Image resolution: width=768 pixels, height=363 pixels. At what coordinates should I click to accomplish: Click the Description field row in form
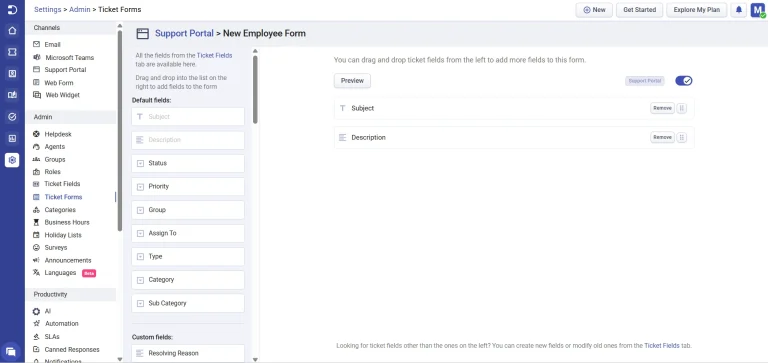pos(514,138)
